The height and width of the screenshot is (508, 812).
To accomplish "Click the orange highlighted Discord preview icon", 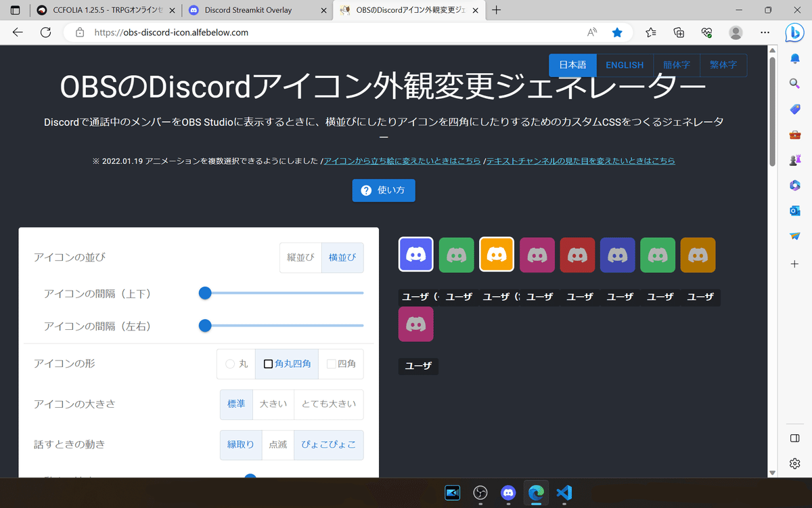I will coord(497,255).
